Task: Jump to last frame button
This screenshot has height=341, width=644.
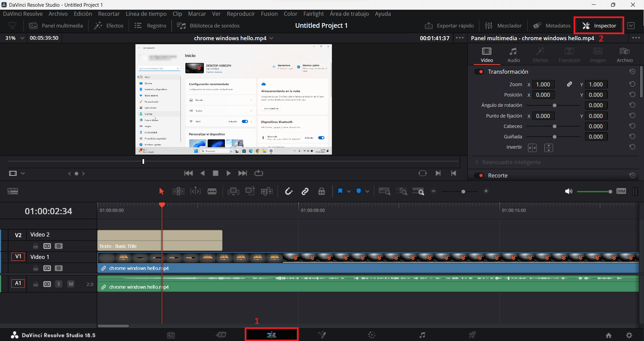Action: [242, 173]
